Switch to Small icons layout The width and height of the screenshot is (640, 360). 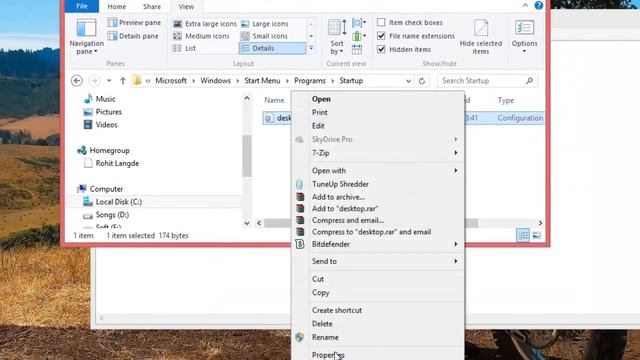264,36
